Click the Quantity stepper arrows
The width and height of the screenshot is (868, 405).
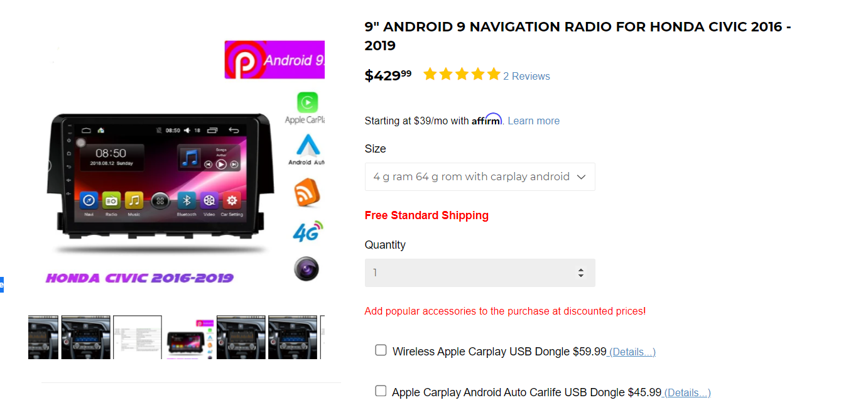pos(581,273)
